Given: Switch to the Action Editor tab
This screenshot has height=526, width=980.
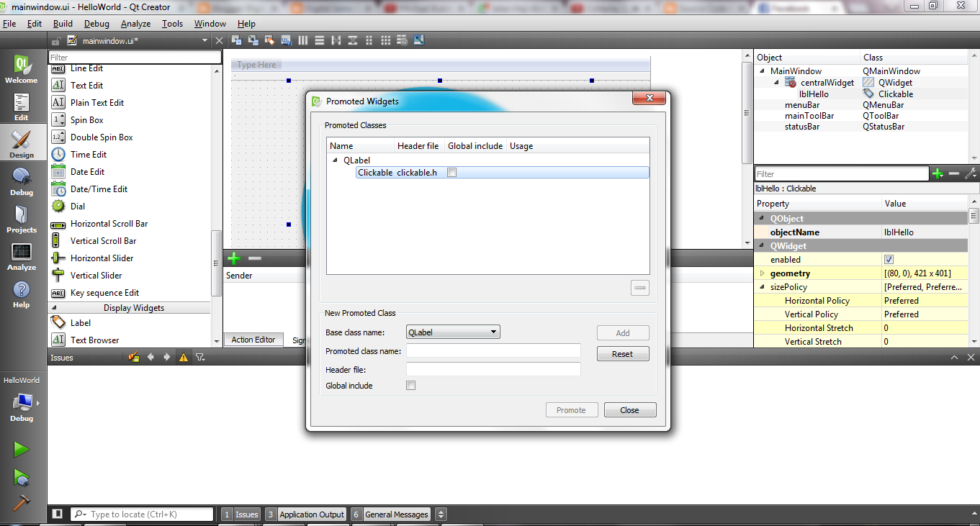Looking at the screenshot, I should tap(253, 340).
